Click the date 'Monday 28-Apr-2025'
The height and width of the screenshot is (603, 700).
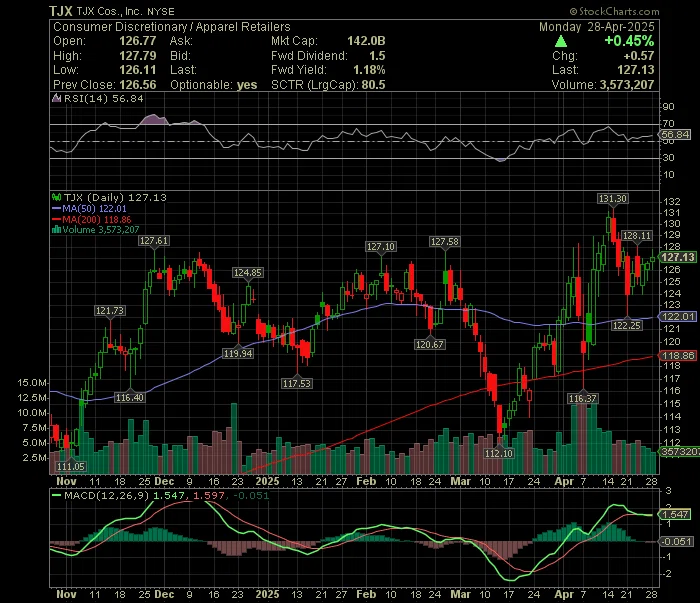[x=596, y=27]
